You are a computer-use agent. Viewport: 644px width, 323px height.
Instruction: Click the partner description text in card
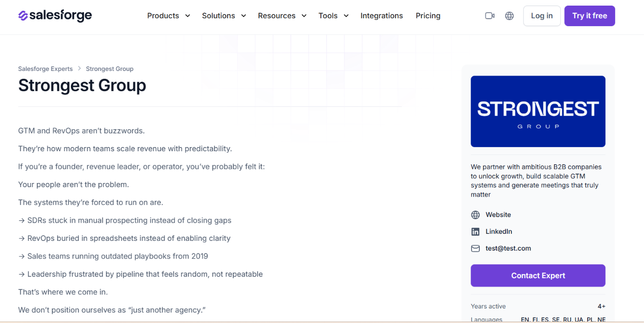(x=536, y=181)
